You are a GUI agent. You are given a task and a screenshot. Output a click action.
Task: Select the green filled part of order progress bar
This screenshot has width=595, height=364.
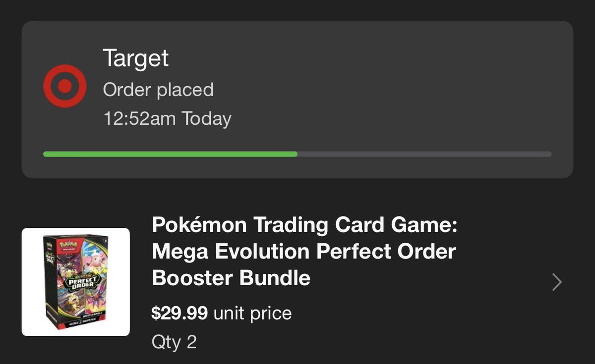[x=171, y=154]
